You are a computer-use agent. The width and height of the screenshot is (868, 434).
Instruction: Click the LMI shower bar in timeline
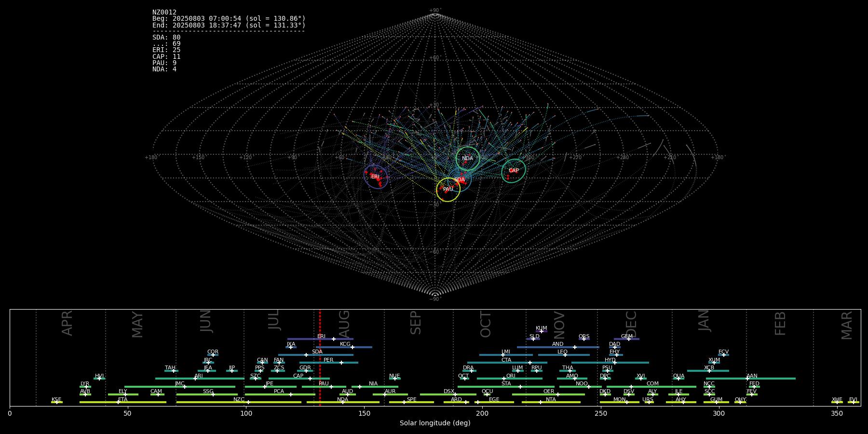tap(506, 355)
